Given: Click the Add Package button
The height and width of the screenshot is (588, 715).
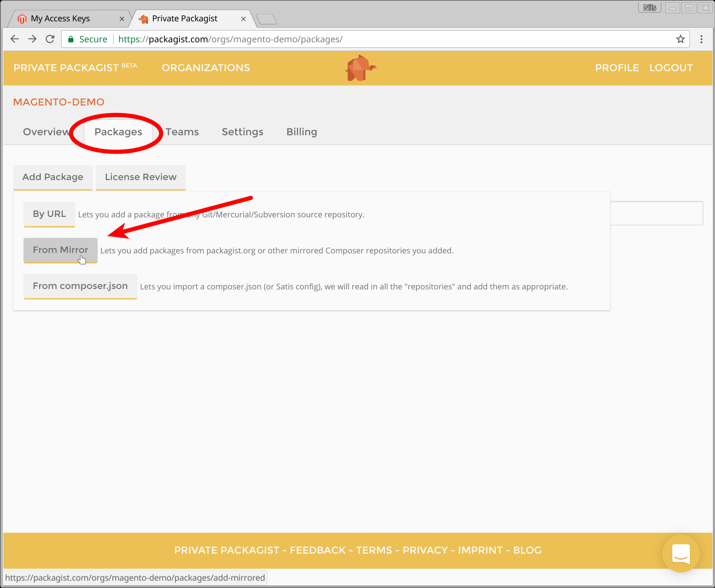Looking at the screenshot, I should click(53, 177).
